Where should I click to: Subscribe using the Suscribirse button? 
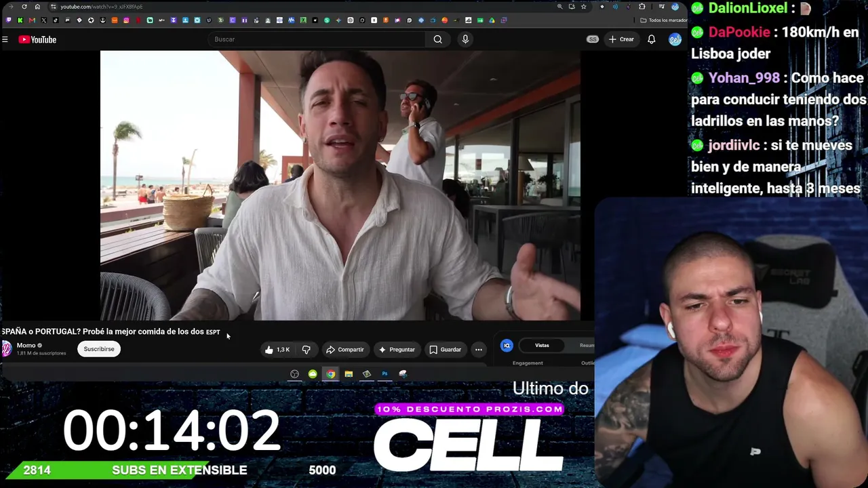(99, 349)
